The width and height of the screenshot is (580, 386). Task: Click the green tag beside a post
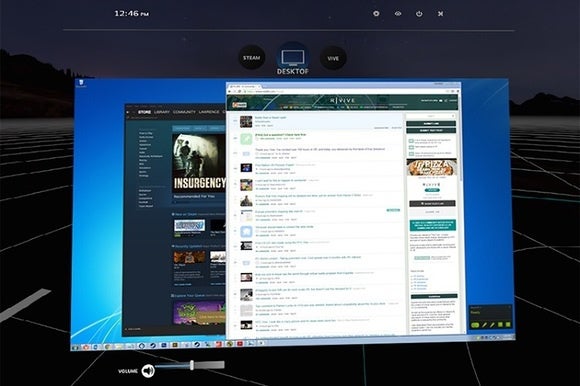(393, 210)
